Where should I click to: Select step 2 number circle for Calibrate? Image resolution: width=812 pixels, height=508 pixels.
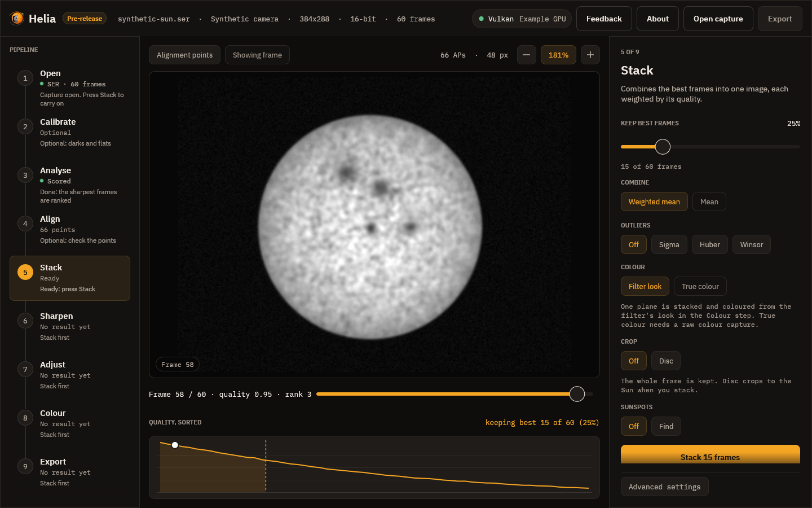25,126
